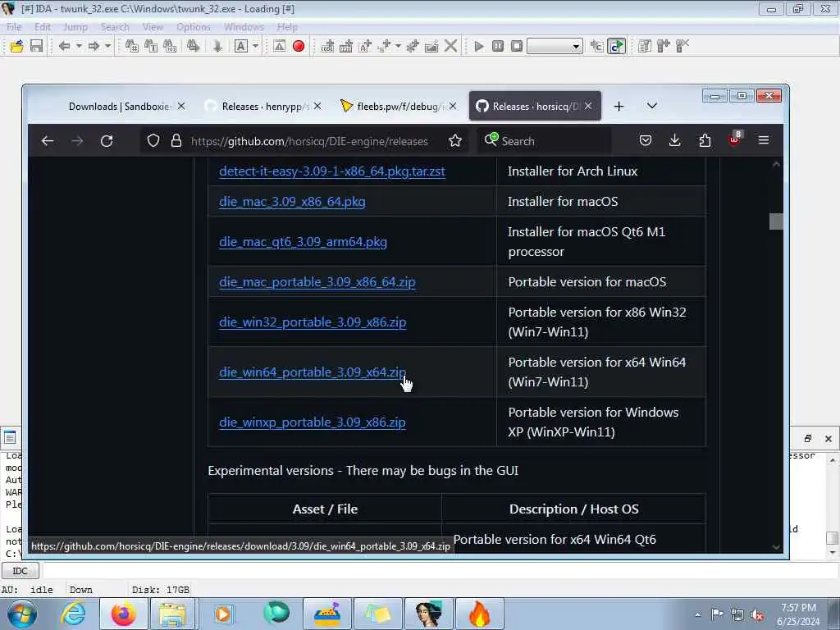
Task: Open back-arrow history dropdown in IDA toolbar
Action: point(79,46)
